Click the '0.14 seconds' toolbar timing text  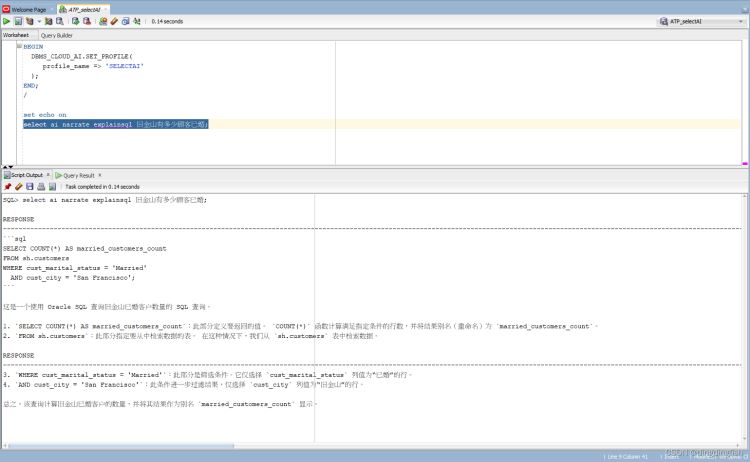coord(167,21)
